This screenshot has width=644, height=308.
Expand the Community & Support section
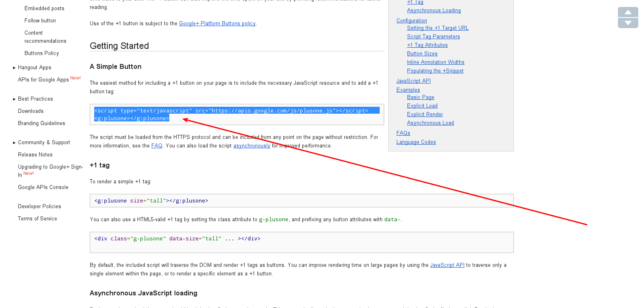click(14, 143)
